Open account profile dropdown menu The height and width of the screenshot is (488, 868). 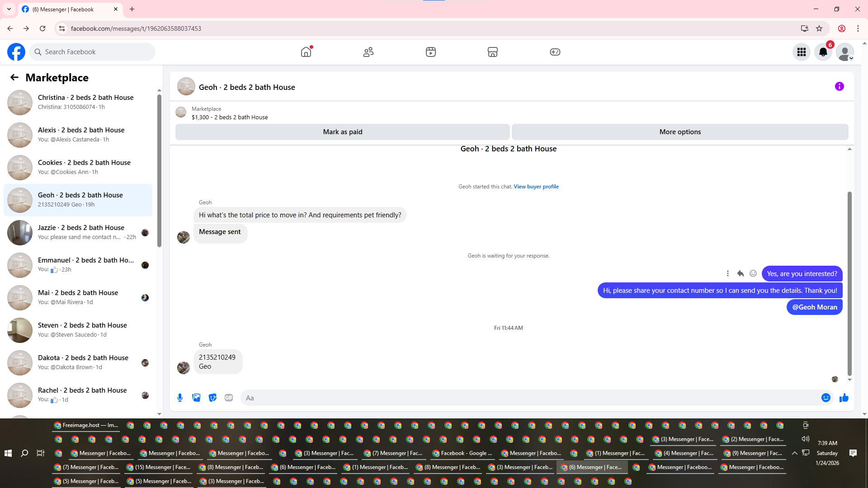tap(844, 52)
